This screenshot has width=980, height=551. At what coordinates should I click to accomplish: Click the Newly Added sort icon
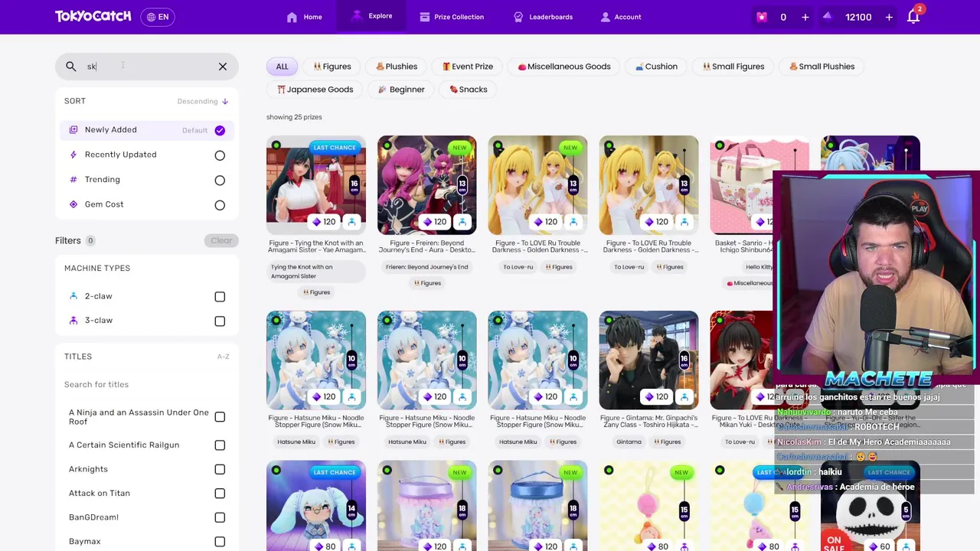point(73,130)
